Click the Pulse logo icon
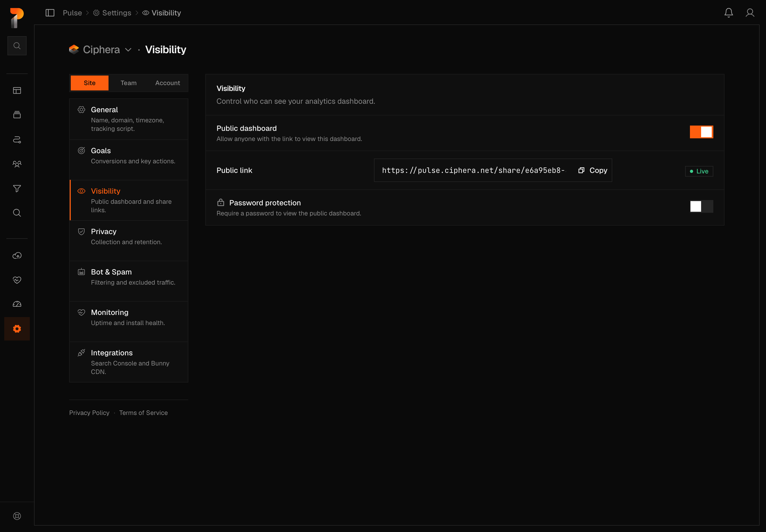 tap(17, 18)
